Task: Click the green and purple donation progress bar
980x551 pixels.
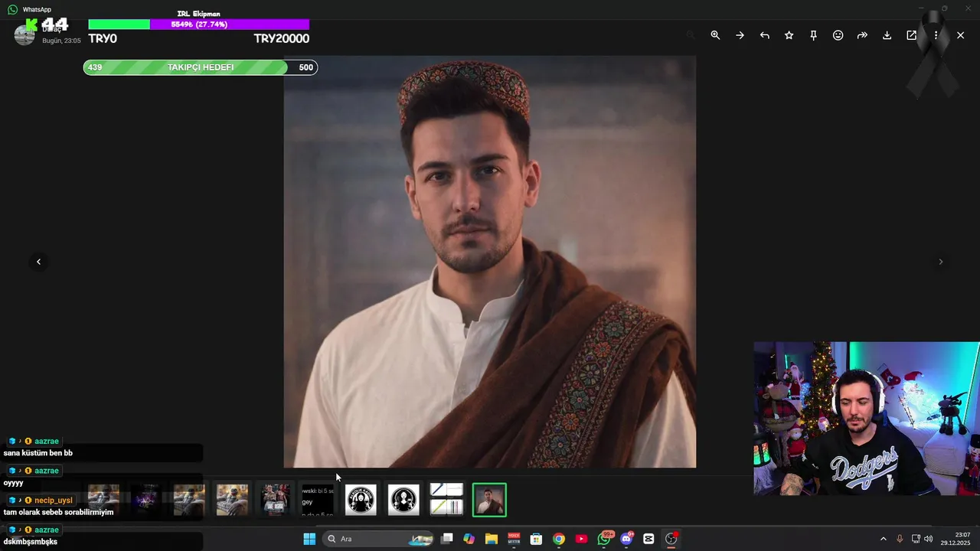Action: point(199,24)
